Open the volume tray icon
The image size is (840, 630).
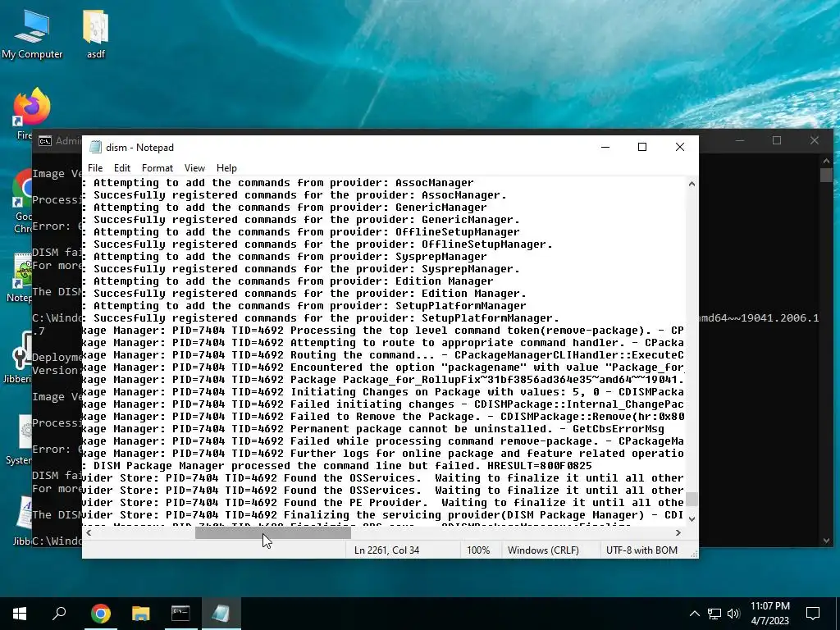click(x=733, y=614)
